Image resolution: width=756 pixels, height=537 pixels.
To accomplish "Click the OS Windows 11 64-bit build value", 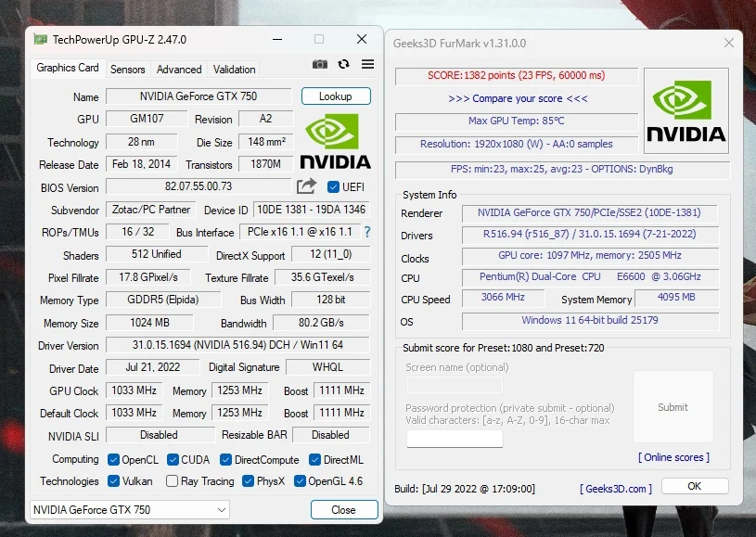I will pos(590,321).
